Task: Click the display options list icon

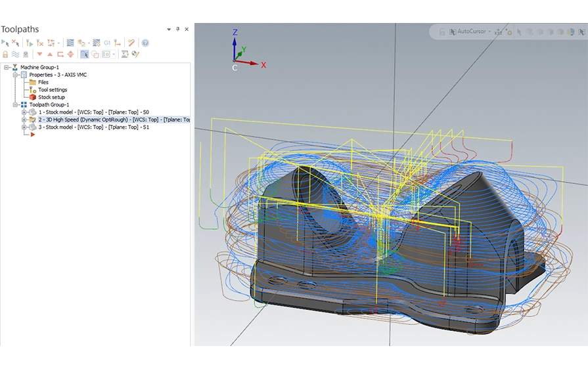Action: click(106, 54)
